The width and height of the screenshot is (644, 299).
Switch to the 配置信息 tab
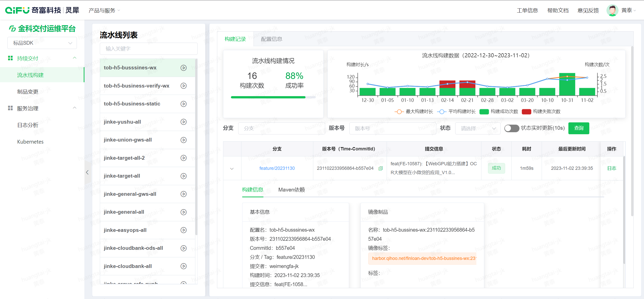pos(272,39)
